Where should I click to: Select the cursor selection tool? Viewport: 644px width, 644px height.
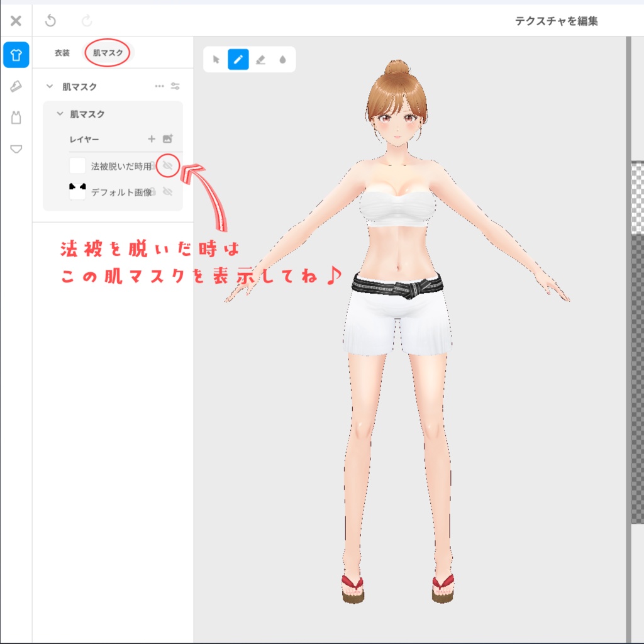click(x=216, y=60)
